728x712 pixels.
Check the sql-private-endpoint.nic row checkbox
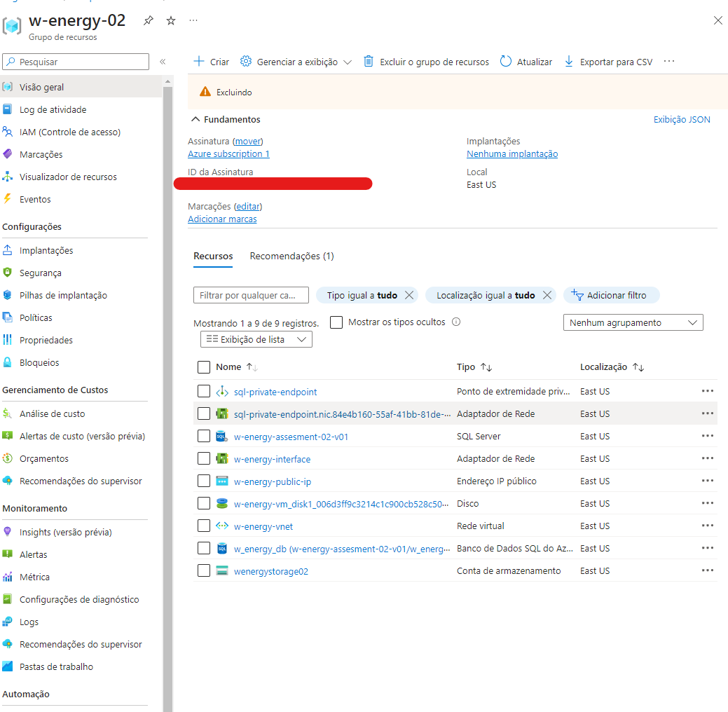[x=204, y=413]
